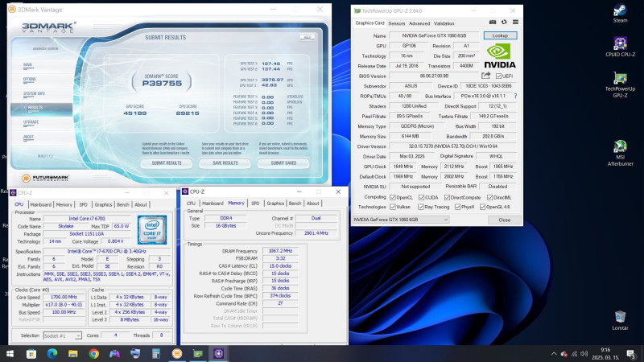This screenshot has width=644, height=362.
Task: Switch to the CPU-Z taskbar icon
Action: pos(218,353)
